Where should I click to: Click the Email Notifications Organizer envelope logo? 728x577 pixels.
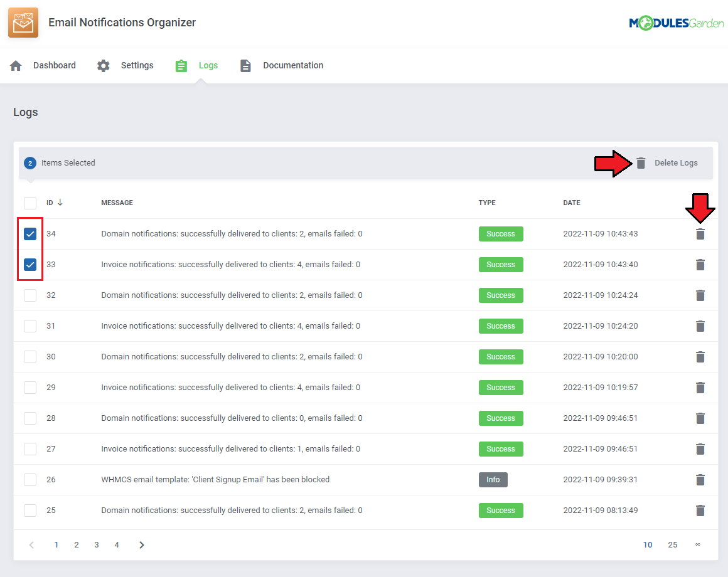(23, 23)
